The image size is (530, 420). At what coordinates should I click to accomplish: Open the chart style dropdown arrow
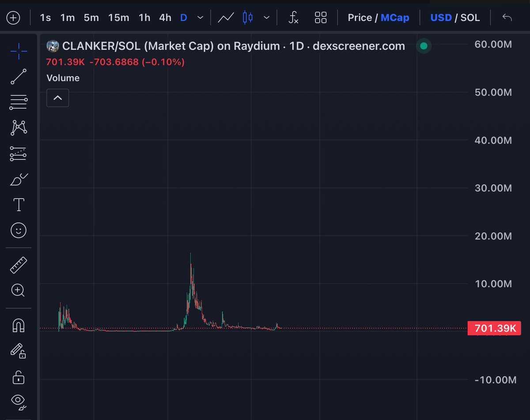pyautogui.click(x=267, y=18)
